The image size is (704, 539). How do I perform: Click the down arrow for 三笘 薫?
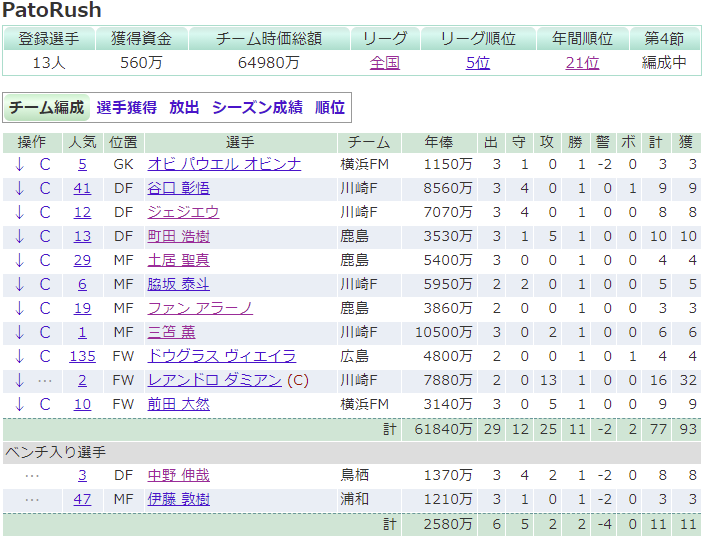point(19,332)
